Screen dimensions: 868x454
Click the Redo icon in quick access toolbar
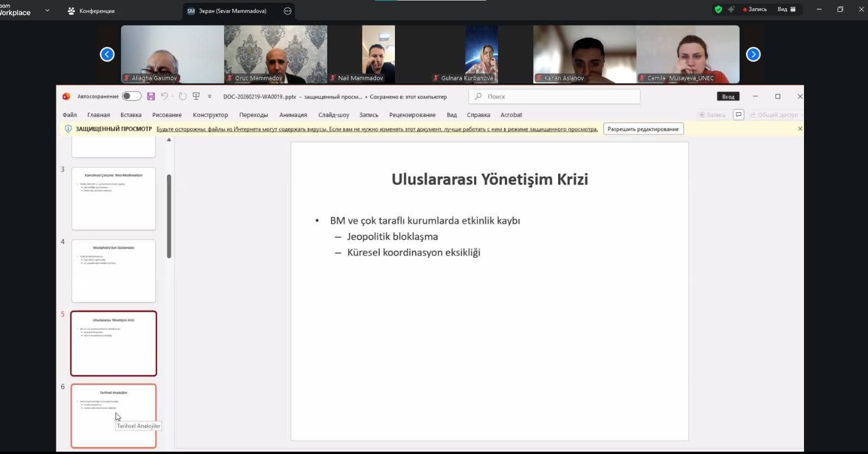tap(183, 96)
